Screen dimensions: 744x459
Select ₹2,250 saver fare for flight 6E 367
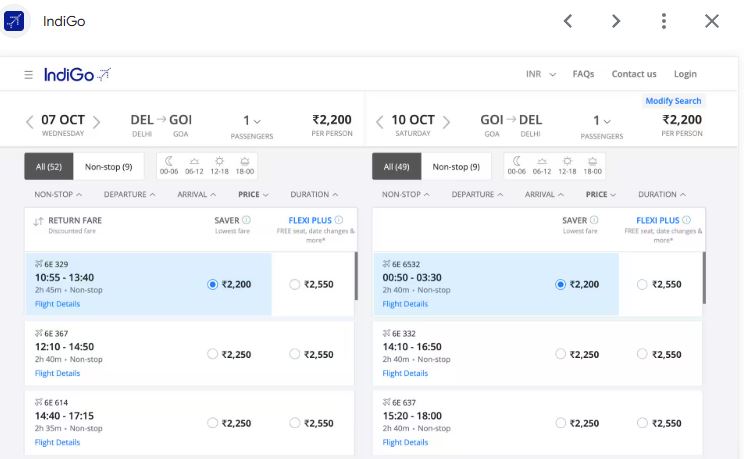tap(213, 354)
